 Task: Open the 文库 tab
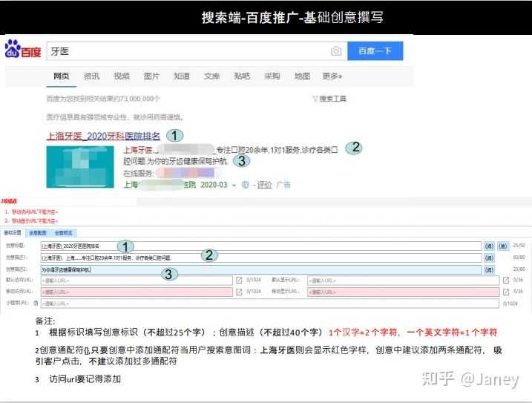pyautogui.click(x=211, y=76)
